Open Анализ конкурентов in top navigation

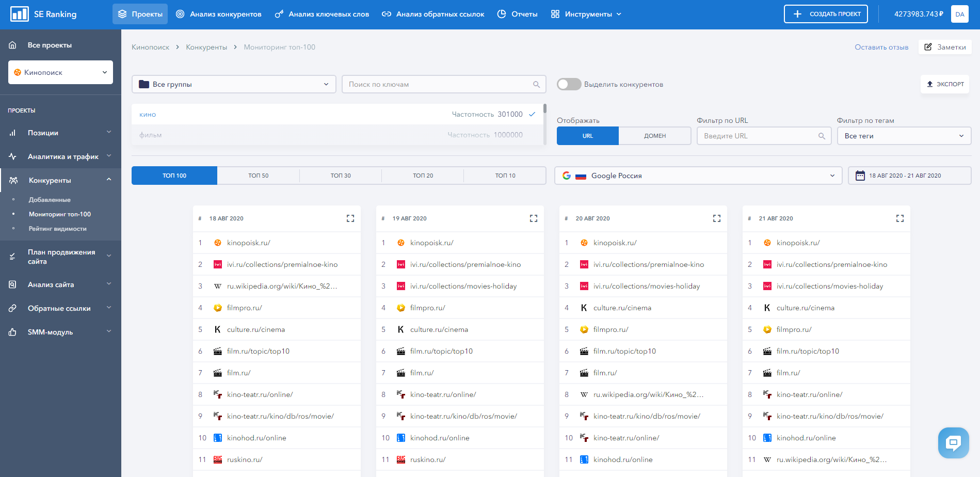pyautogui.click(x=219, y=14)
